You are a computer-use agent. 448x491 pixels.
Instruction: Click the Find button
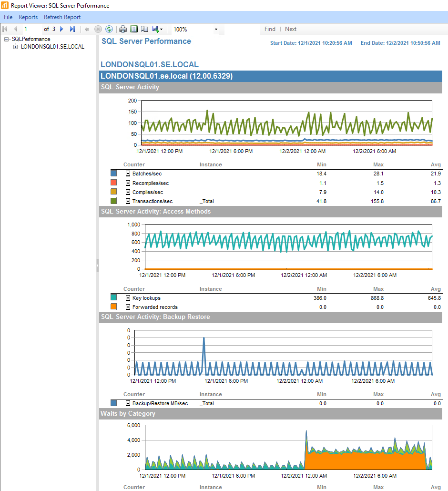(270, 29)
